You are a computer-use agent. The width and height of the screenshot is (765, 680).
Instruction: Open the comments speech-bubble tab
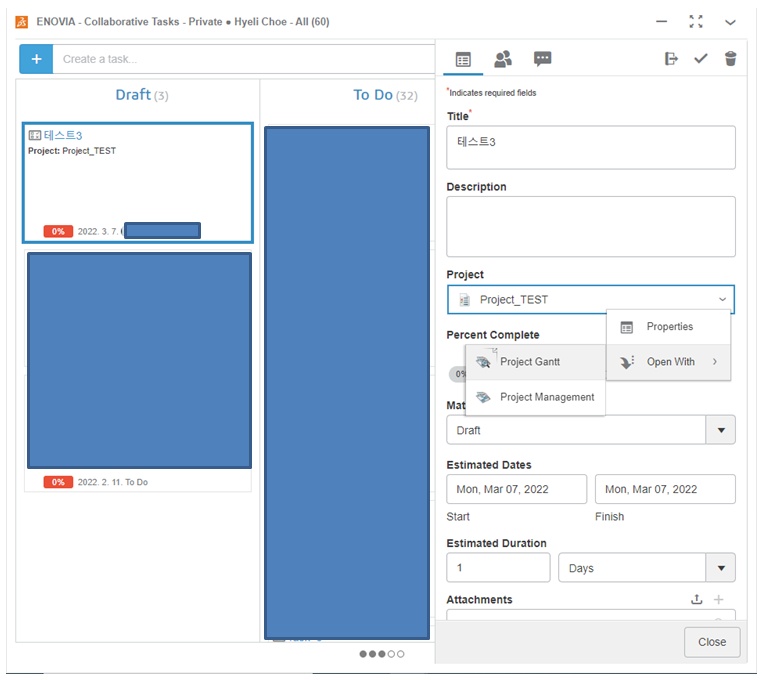(x=542, y=59)
